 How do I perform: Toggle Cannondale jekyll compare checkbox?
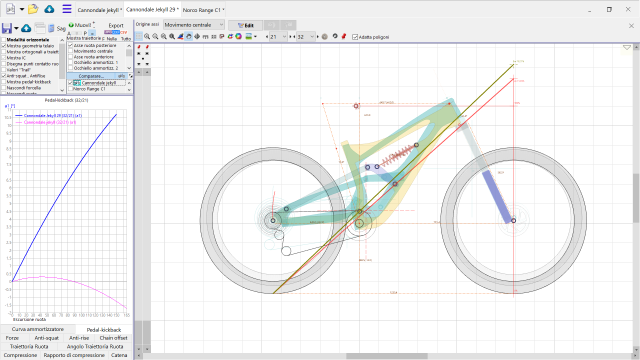pyautogui.click(x=71, y=83)
